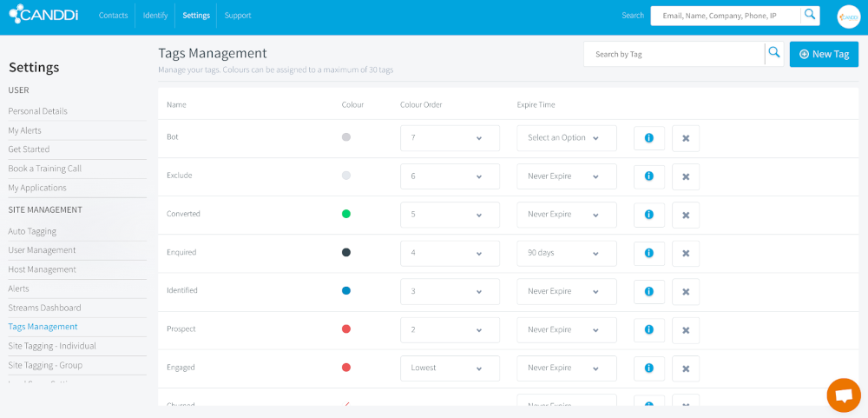
Task: Delete the Identified tag
Action: [686, 291]
